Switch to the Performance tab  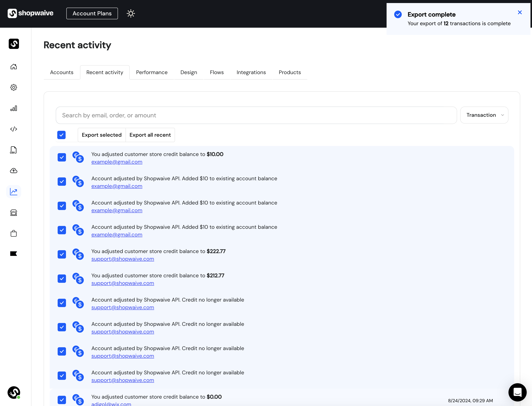(151, 72)
